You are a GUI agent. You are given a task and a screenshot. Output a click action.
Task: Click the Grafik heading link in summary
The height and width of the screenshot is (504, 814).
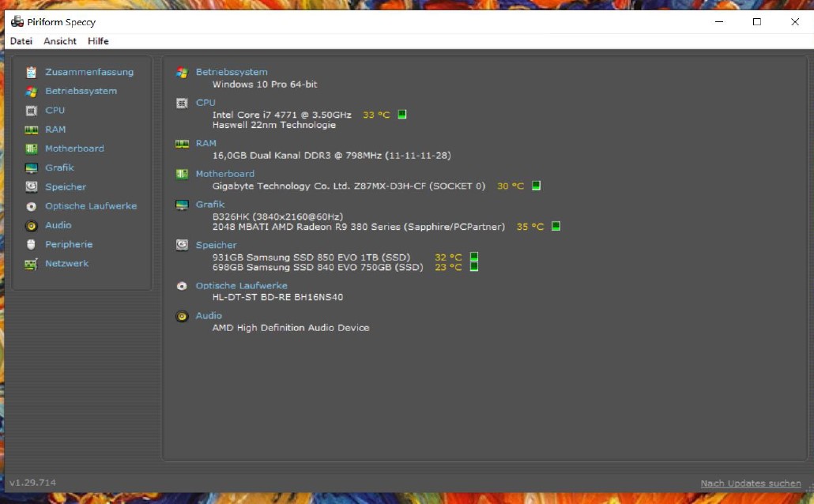pyautogui.click(x=210, y=205)
